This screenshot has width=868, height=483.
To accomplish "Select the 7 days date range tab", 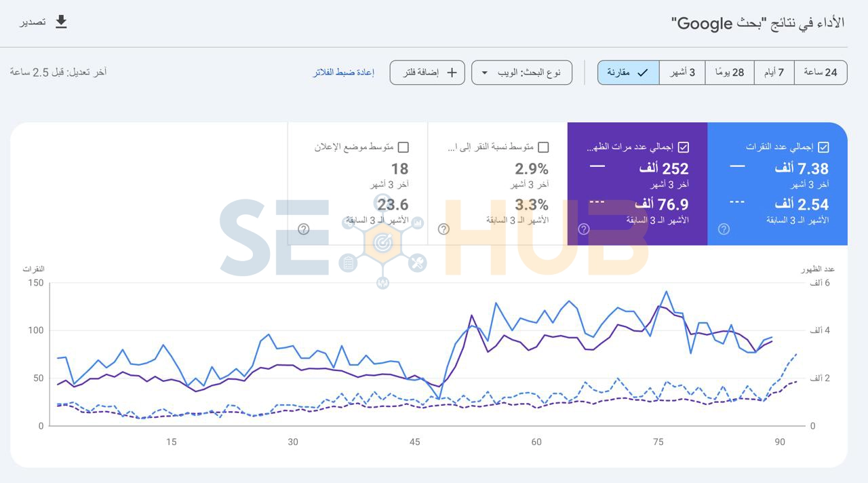I will tap(774, 73).
